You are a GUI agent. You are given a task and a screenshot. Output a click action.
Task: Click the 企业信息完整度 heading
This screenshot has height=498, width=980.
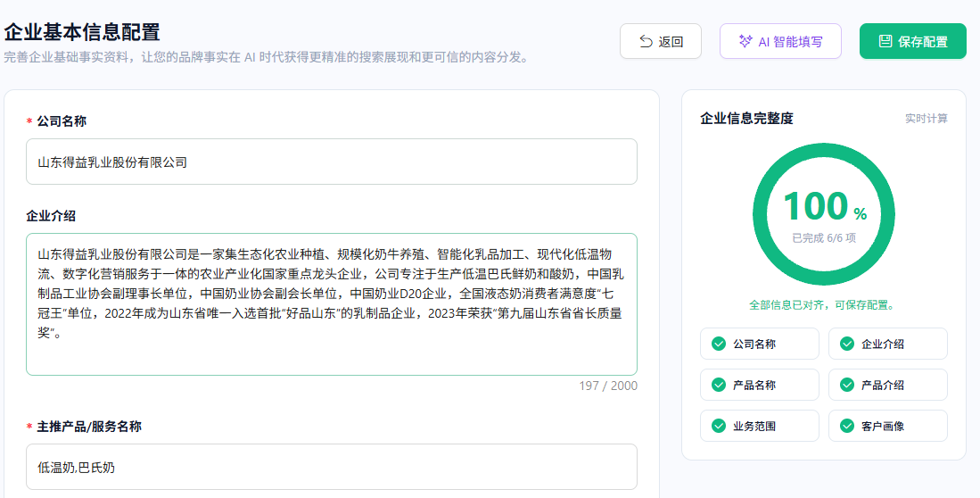pos(746,118)
